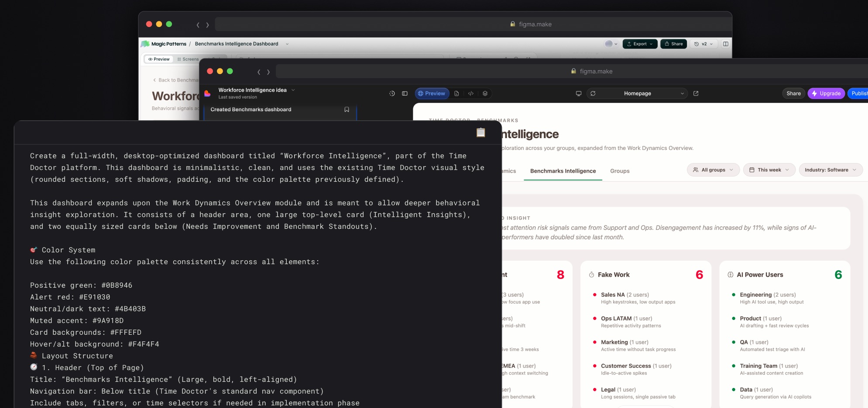This screenshot has width=868, height=408.
Task: Copy prompt with the clipboard icon
Action: click(x=480, y=132)
